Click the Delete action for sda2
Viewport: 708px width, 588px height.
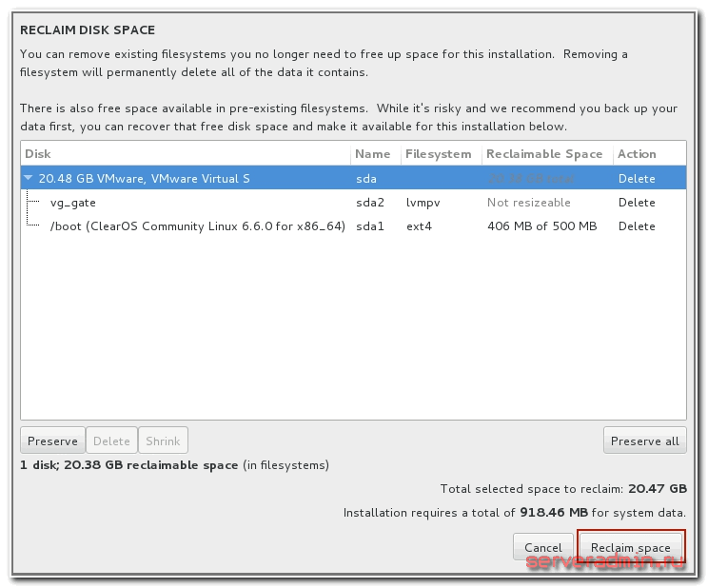click(637, 203)
